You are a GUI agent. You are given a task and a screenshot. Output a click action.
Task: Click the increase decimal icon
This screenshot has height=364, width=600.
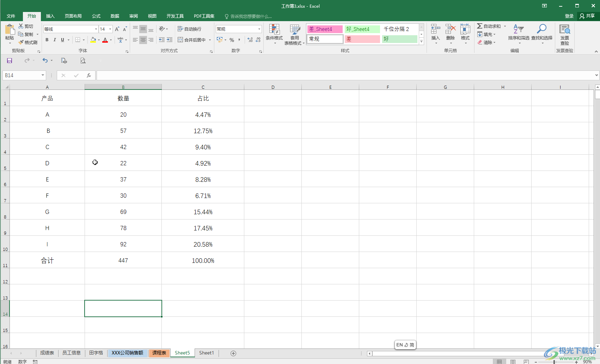pyautogui.click(x=250, y=40)
